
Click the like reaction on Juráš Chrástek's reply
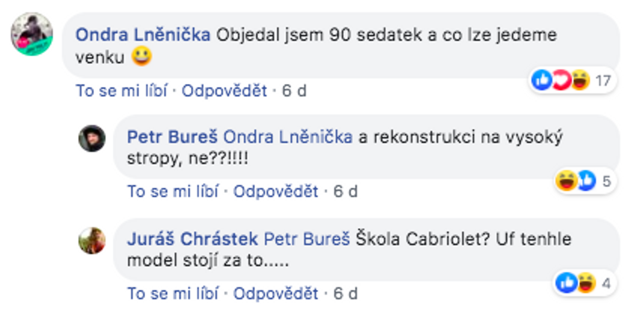567,283
